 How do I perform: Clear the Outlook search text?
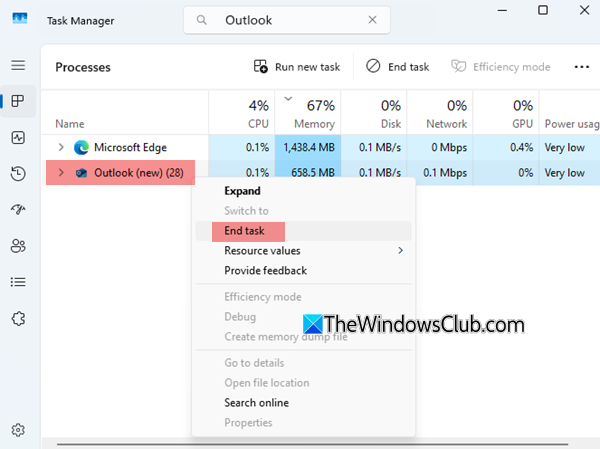coord(372,20)
